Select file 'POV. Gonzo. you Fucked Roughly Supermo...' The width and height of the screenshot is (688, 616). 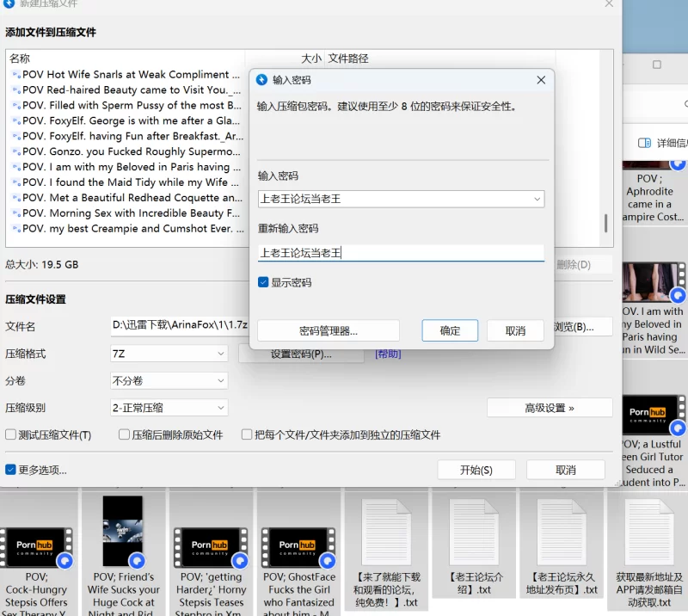(x=132, y=151)
